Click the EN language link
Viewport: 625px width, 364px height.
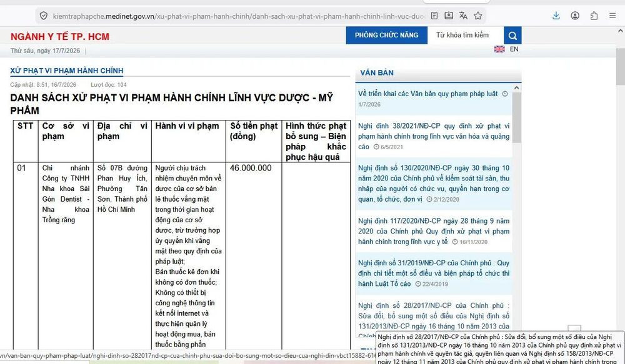click(514, 49)
